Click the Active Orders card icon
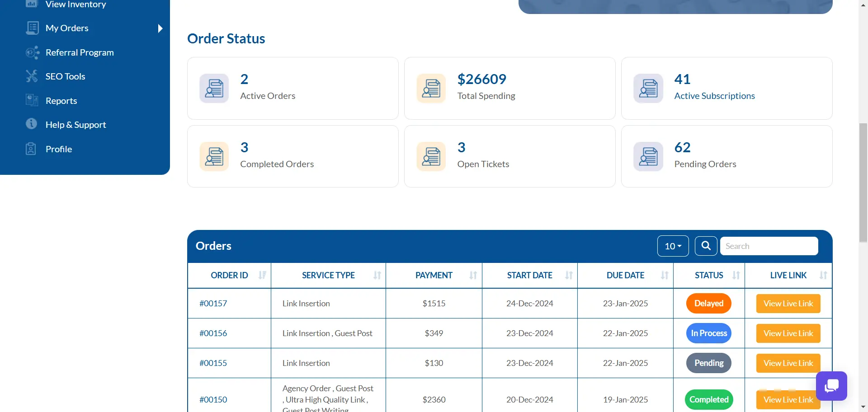The image size is (868, 412). tap(214, 89)
